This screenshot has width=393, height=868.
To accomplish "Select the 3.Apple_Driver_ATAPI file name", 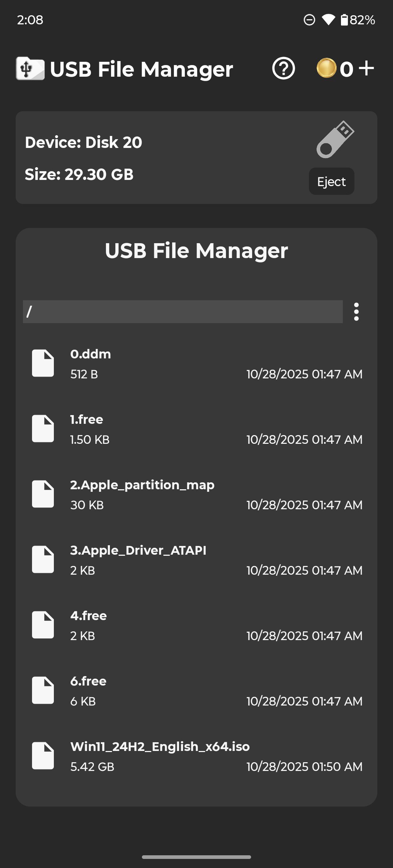I will point(138,550).
